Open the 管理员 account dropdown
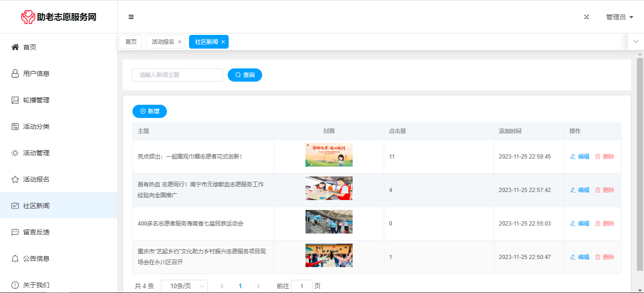644x293 pixels. 619,17
